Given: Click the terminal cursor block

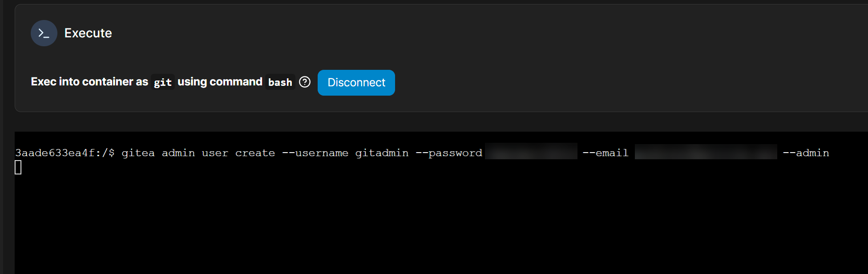Looking at the screenshot, I should tap(18, 168).
